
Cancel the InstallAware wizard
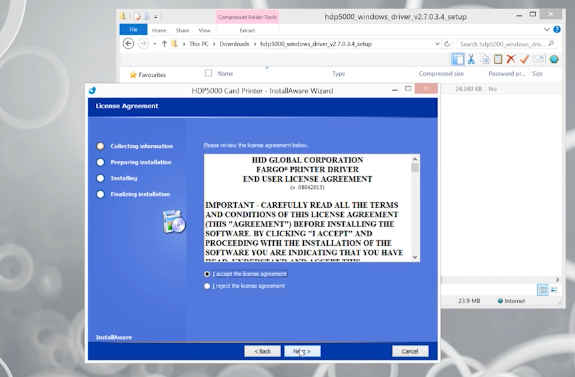(x=410, y=351)
